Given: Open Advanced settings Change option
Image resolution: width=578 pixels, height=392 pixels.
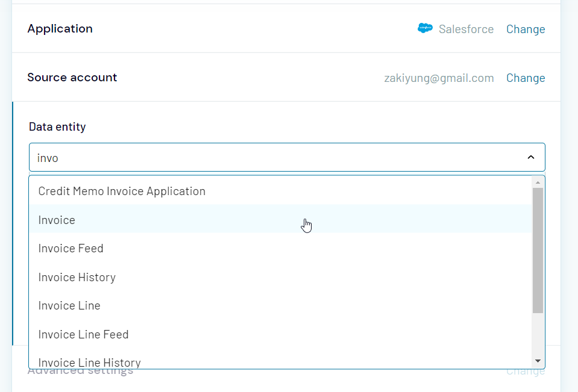Looking at the screenshot, I should (525, 370).
